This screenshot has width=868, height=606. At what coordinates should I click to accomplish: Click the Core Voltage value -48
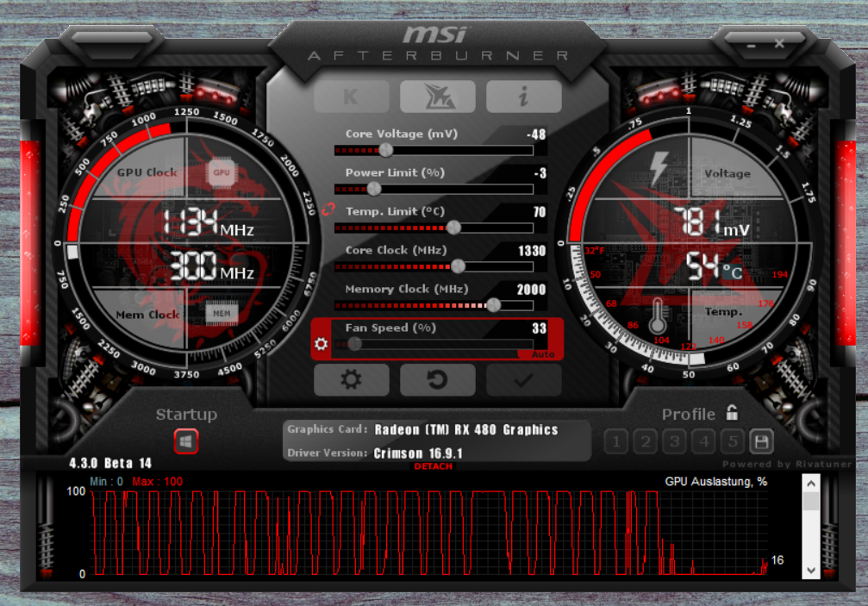pos(536,134)
